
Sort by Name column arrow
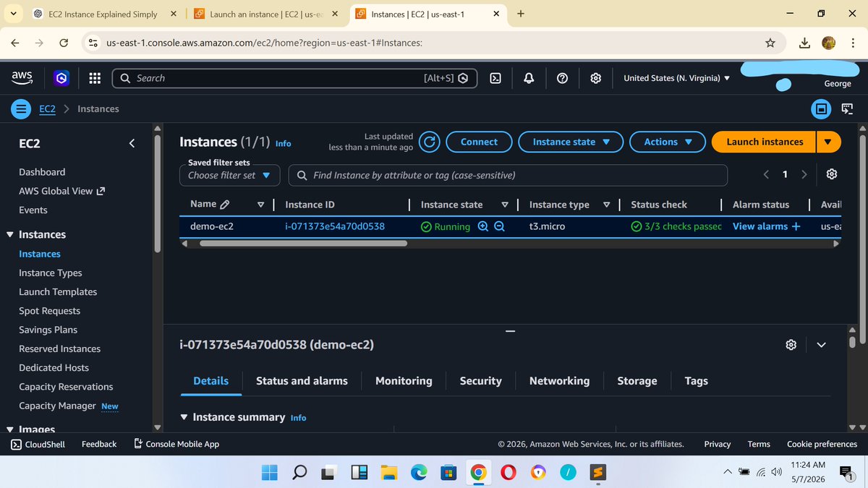pos(260,205)
